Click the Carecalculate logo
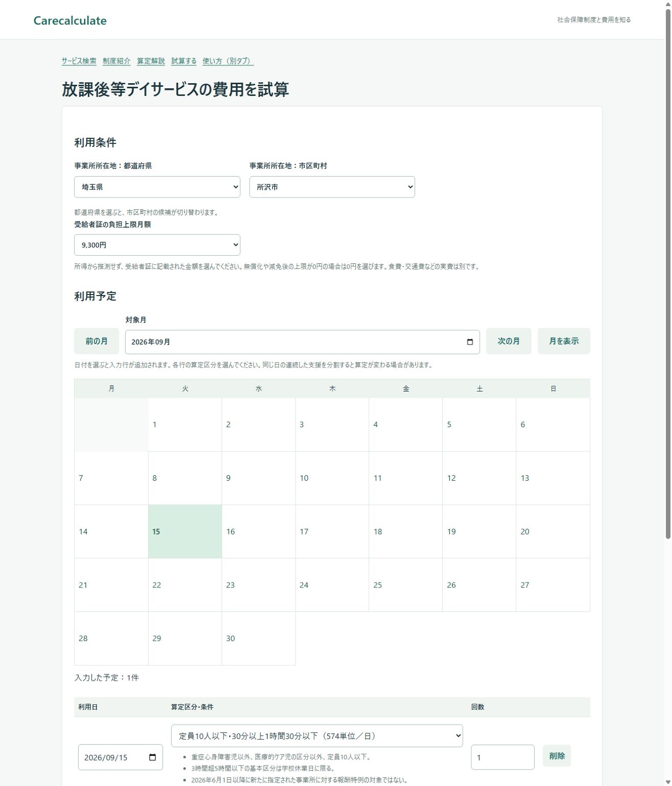Viewport: 672px width, 786px height. tap(70, 20)
